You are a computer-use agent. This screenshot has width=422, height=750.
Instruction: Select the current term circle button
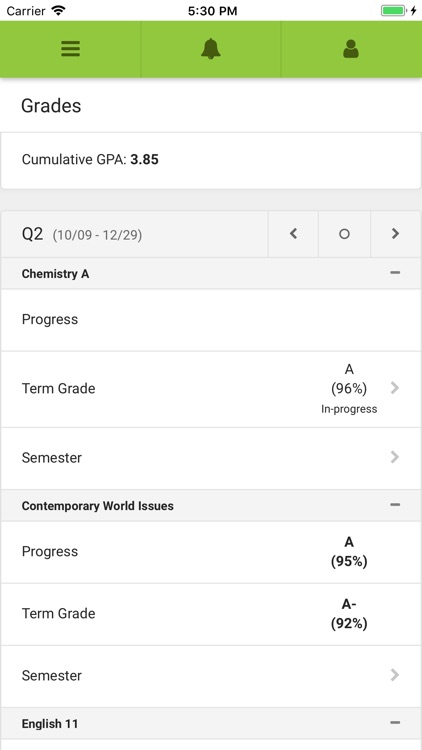(x=344, y=234)
